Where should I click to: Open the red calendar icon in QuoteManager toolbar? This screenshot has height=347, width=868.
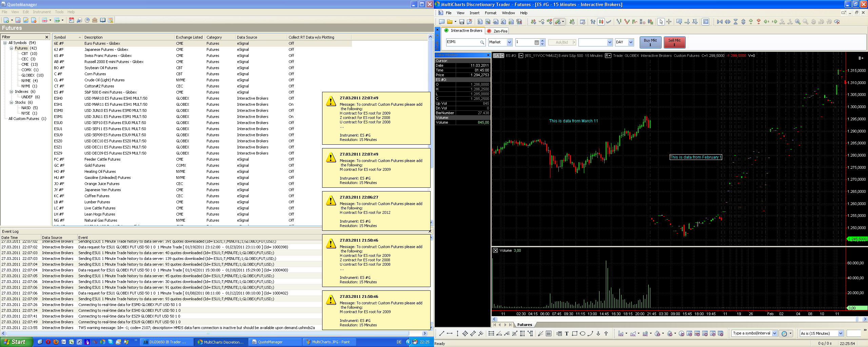click(72, 20)
